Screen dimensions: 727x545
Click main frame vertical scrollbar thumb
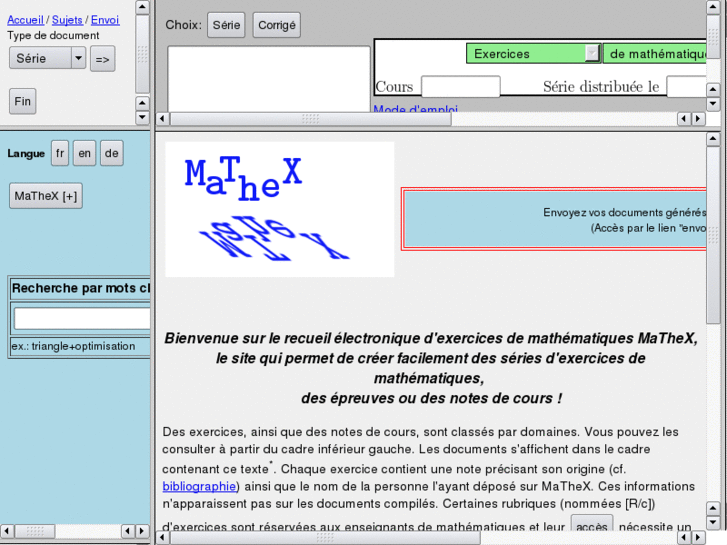713,235
